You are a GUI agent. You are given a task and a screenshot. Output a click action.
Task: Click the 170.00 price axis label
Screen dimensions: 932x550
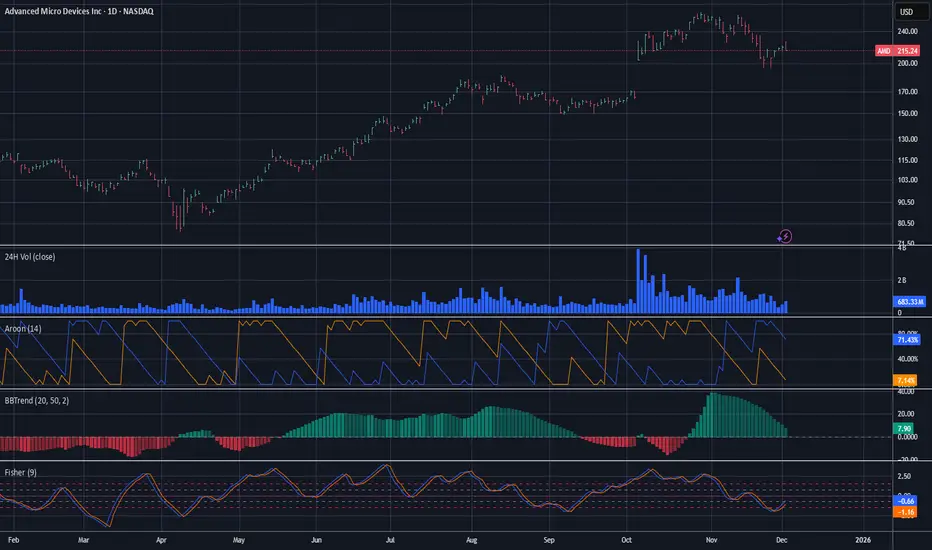908,92
